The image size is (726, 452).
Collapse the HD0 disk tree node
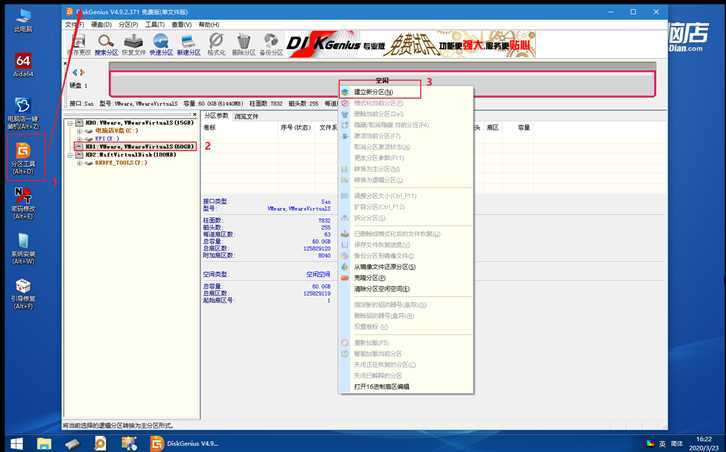click(70, 123)
